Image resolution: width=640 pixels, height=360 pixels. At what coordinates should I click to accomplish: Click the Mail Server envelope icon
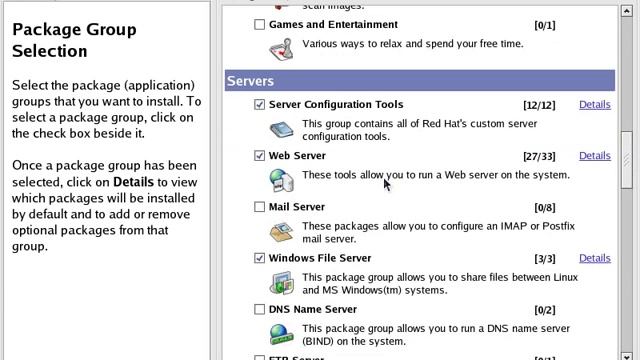[281, 232]
